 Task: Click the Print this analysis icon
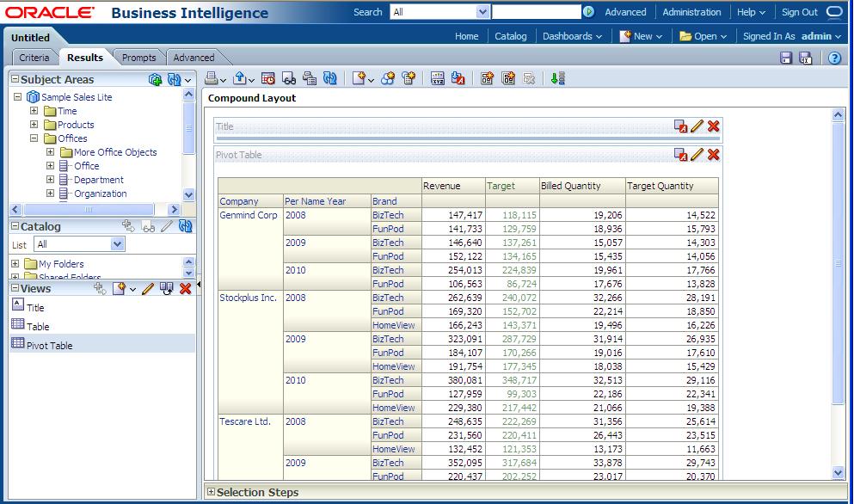(x=212, y=78)
